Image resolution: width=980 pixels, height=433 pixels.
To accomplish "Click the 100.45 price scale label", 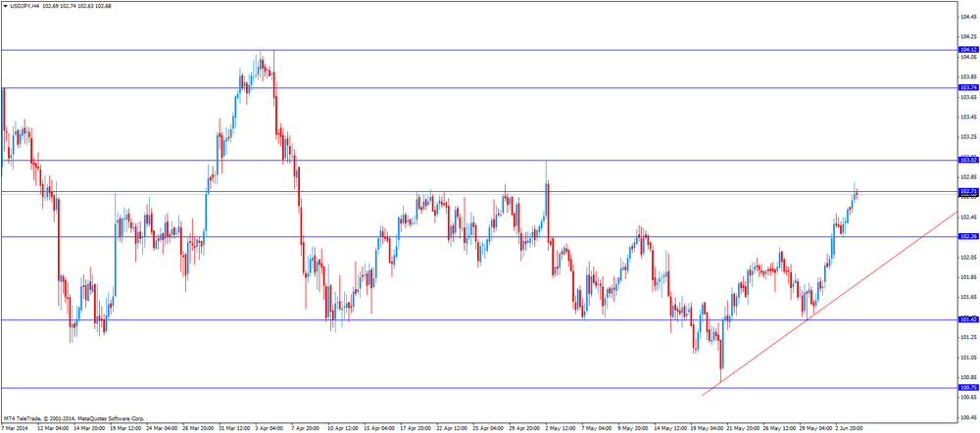I will click(x=968, y=417).
